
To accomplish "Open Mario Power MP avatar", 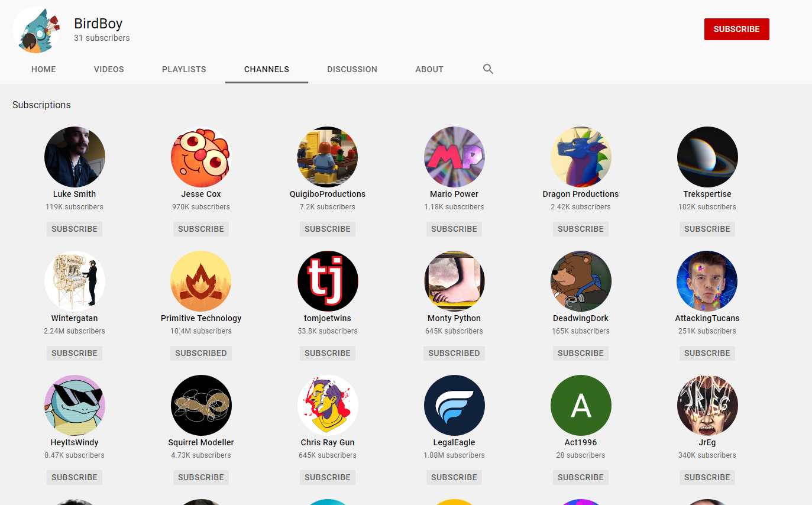I will pos(454,157).
